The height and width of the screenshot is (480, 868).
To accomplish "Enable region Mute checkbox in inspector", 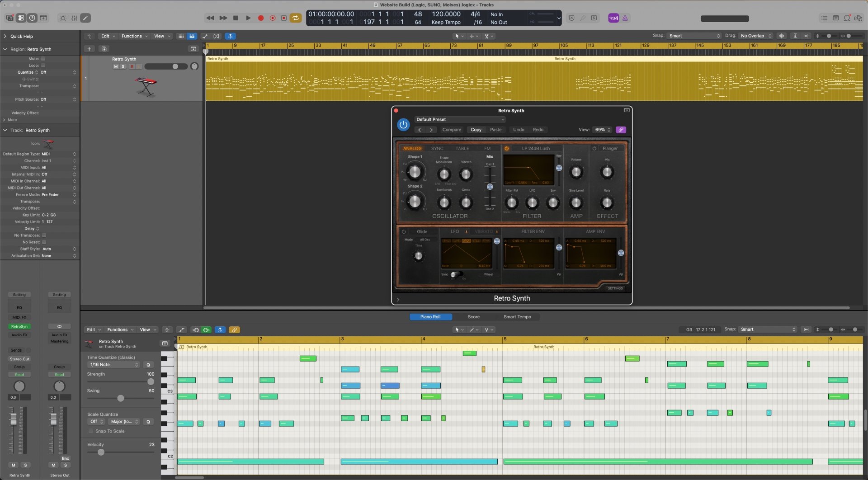I will [x=43, y=59].
